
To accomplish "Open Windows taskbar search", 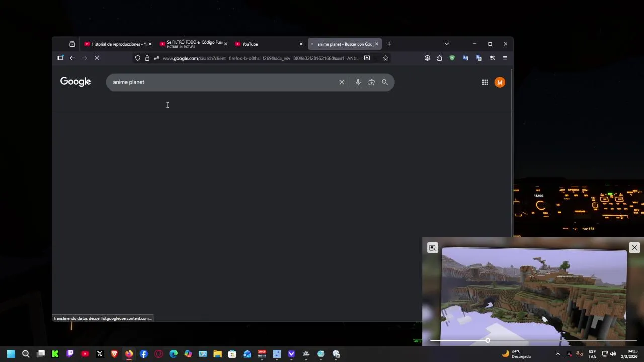I will pyautogui.click(x=26, y=354).
